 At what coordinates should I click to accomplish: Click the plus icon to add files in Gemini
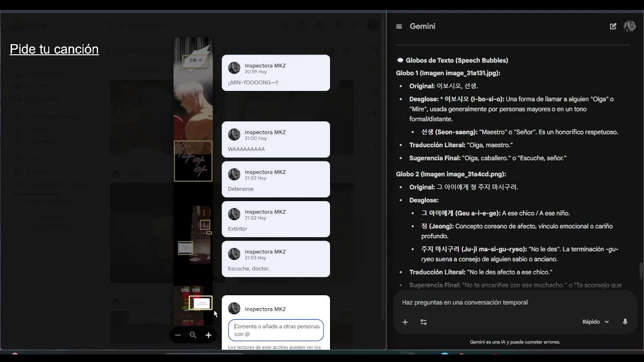coord(405,322)
